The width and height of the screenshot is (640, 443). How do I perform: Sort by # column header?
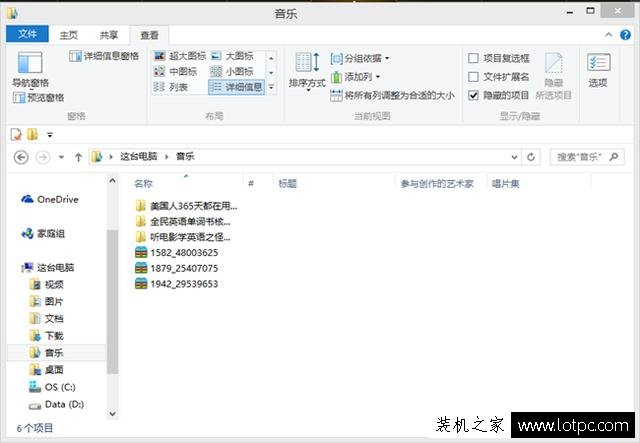[x=251, y=184]
